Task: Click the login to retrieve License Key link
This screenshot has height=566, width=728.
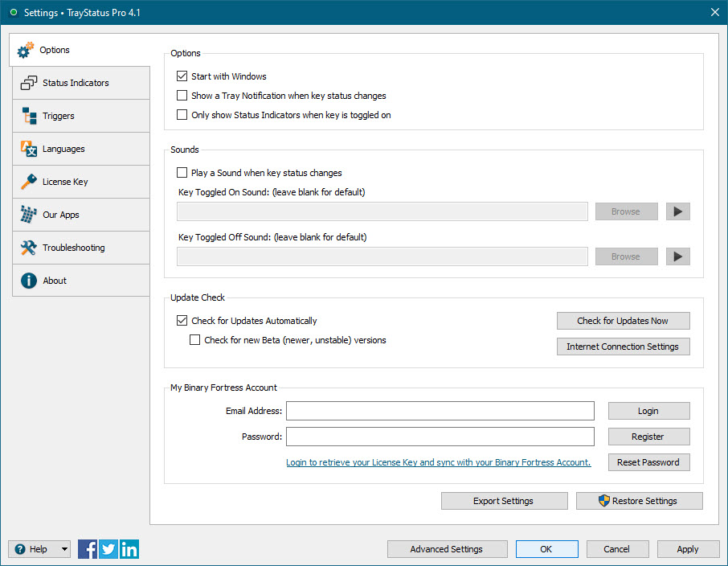Action: 438,462
